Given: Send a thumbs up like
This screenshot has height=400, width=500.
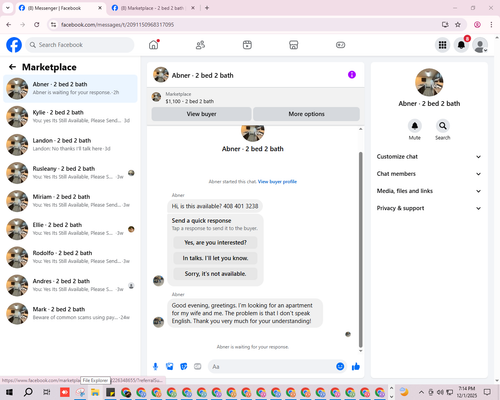Looking at the screenshot, I should [x=356, y=367].
